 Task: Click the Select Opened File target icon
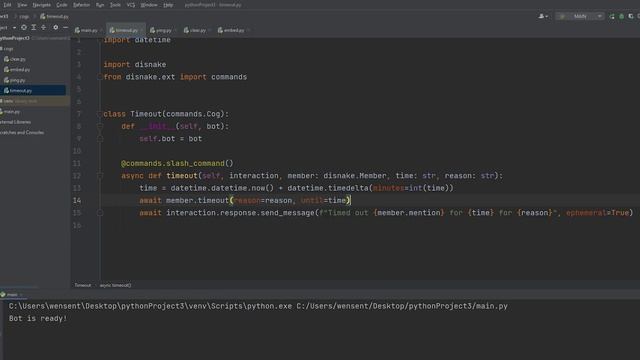coord(24,27)
